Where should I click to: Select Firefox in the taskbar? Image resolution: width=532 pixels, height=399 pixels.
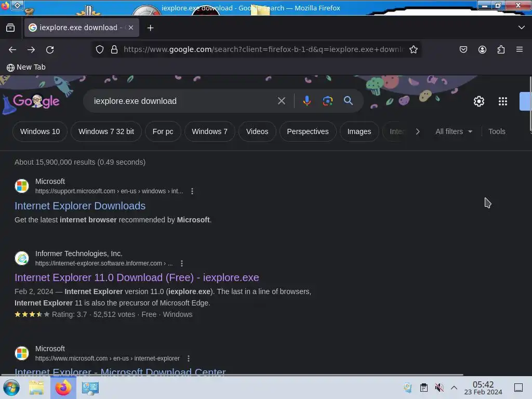(63, 388)
